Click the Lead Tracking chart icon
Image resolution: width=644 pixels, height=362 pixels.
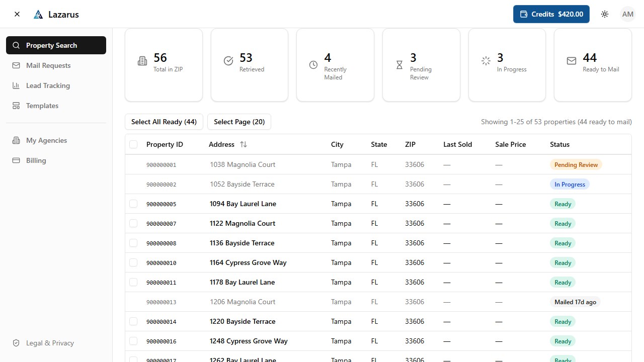(x=16, y=85)
